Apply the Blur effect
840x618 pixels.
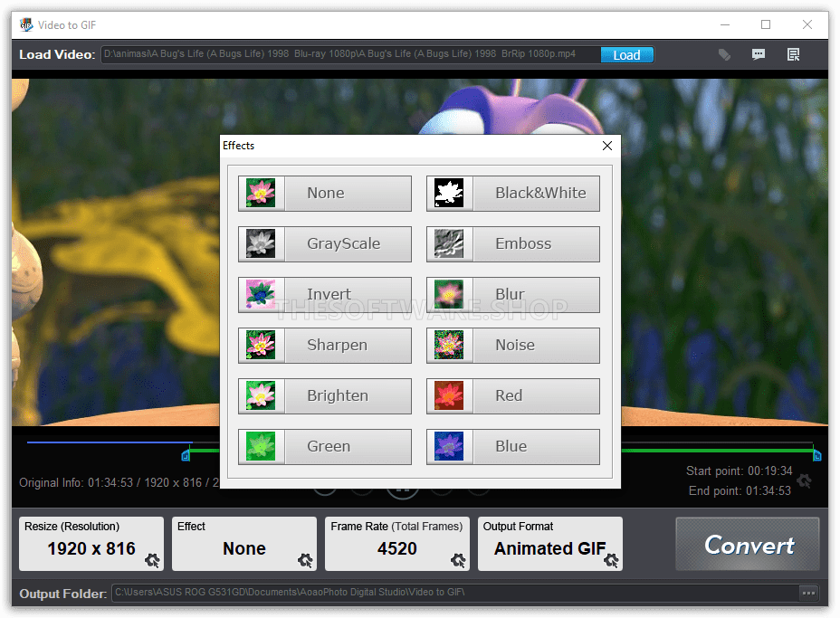(x=512, y=295)
